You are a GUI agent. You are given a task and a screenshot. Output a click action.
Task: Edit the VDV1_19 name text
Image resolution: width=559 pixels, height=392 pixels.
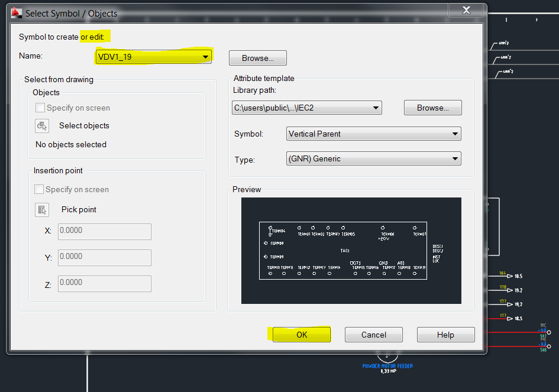tap(148, 56)
